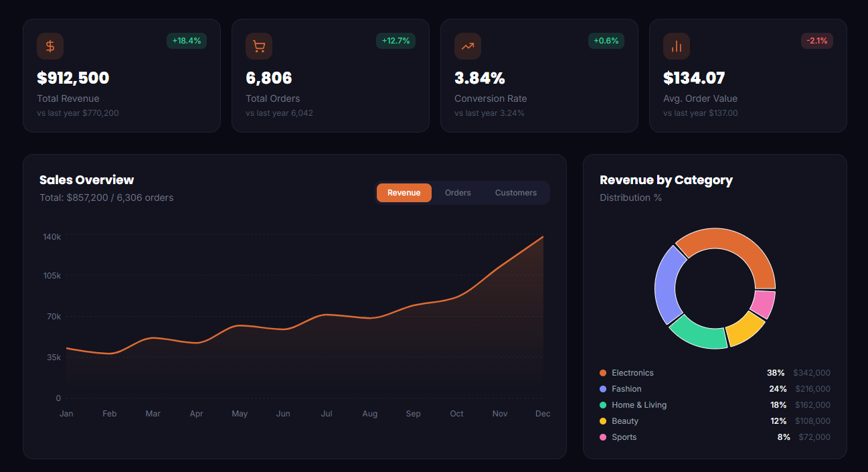This screenshot has height=472, width=868.
Task: Click the $342,000 Electronics amount
Action: (x=812, y=373)
